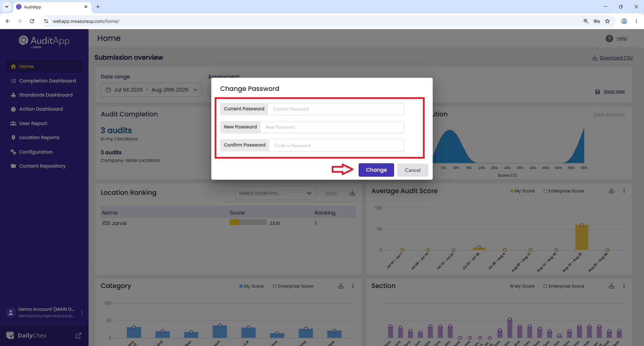Click the Change button
Screen dimensions: 644x346
376,170
